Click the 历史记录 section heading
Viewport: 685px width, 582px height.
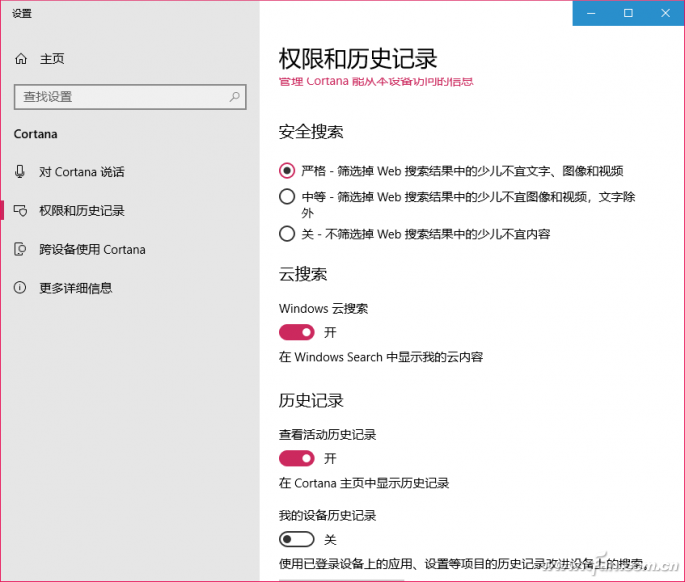pyautogui.click(x=311, y=400)
